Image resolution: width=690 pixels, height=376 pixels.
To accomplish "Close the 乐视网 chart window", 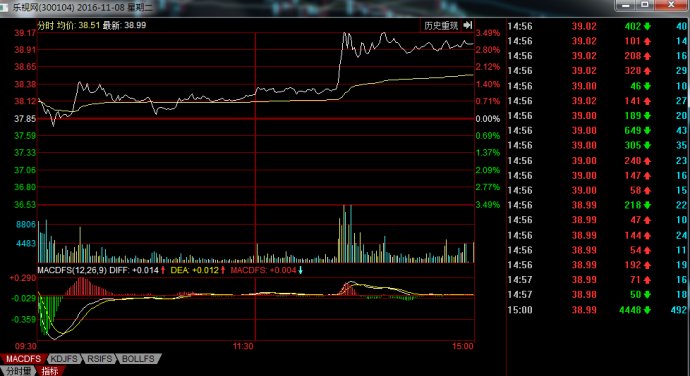I will tap(672, 5).
